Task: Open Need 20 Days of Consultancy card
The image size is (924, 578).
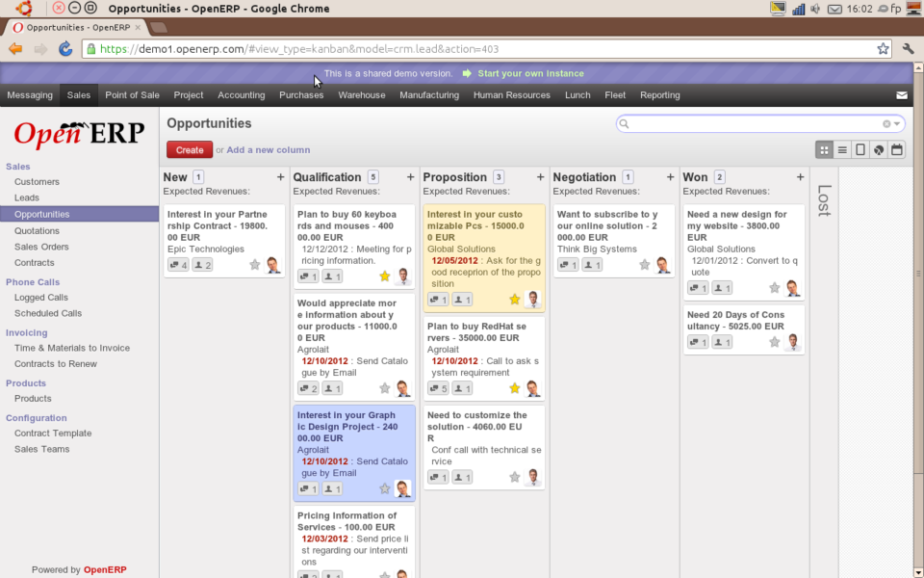Action: tap(744, 329)
